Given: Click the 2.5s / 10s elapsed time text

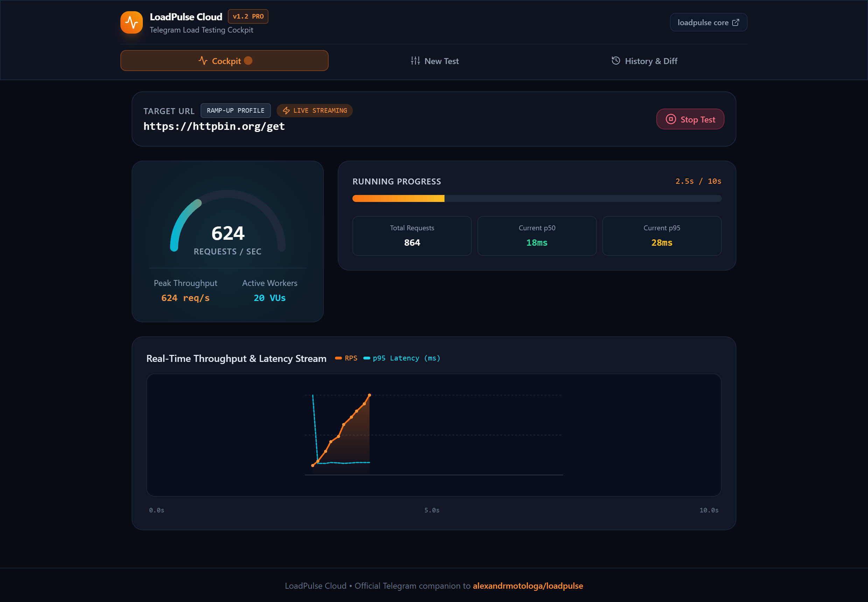Looking at the screenshot, I should point(698,181).
